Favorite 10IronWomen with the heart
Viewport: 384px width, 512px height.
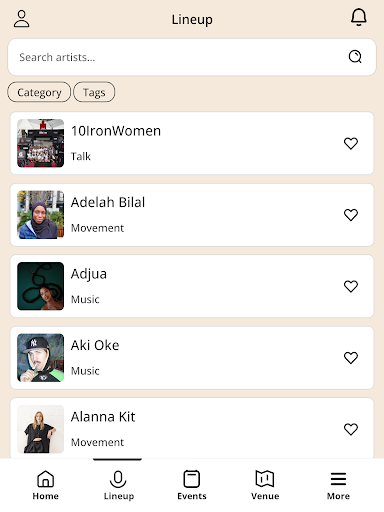point(351,143)
